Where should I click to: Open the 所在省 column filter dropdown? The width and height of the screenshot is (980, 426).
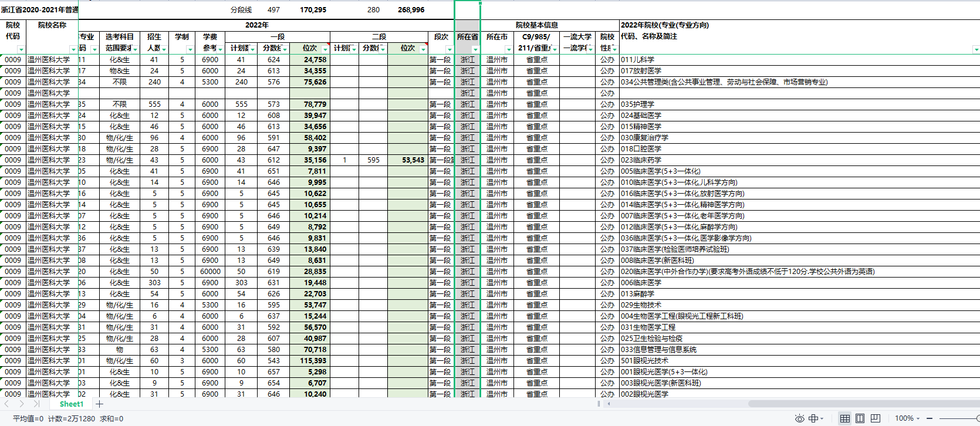tap(475, 49)
